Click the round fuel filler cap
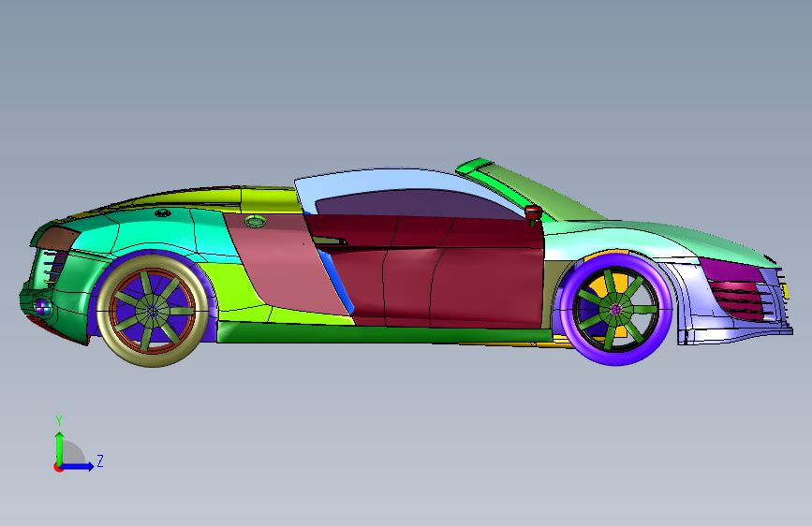The height and width of the screenshot is (526, 812). 255,222
